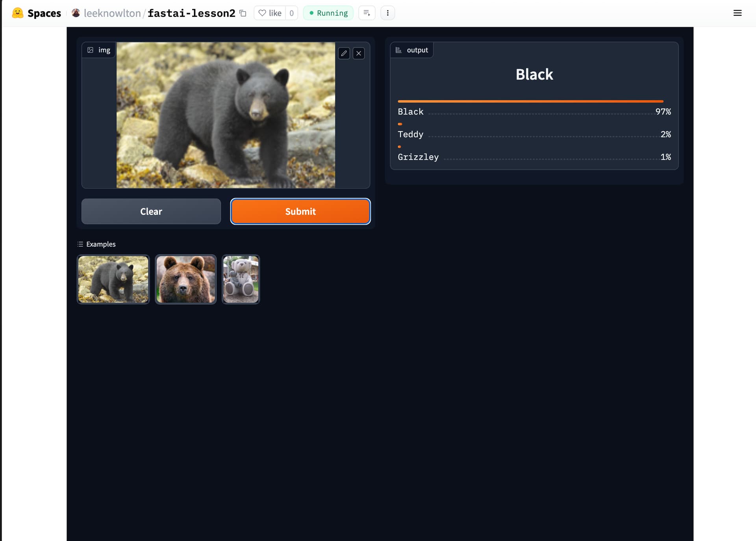The width and height of the screenshot is (756, 541).
Task: Click the Examples list icon
Action: (80, 244)
